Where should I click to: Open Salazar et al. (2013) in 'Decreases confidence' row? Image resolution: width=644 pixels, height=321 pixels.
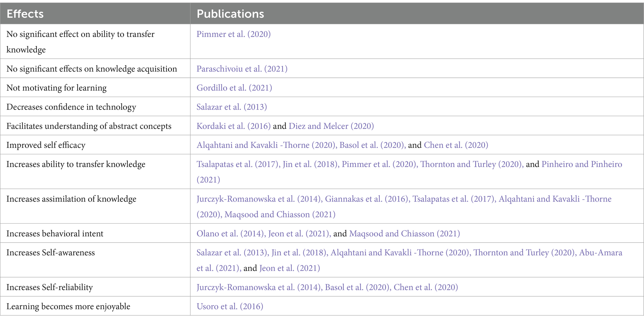[x=232, y=107]
